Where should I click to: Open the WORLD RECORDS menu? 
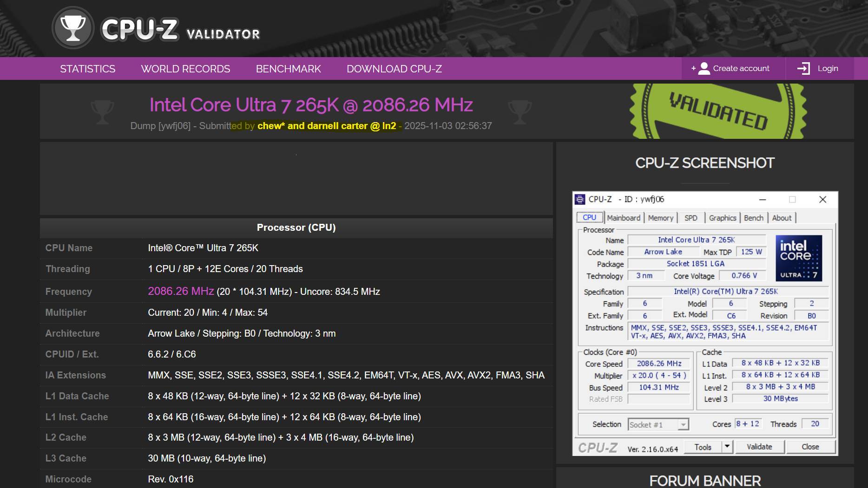(x=185, y=68)
